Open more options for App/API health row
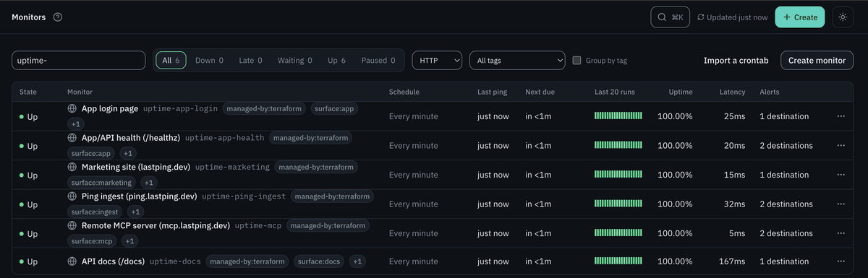Image resolution: width=868 pixels, height=278 pixels. [x=841, y=145]
